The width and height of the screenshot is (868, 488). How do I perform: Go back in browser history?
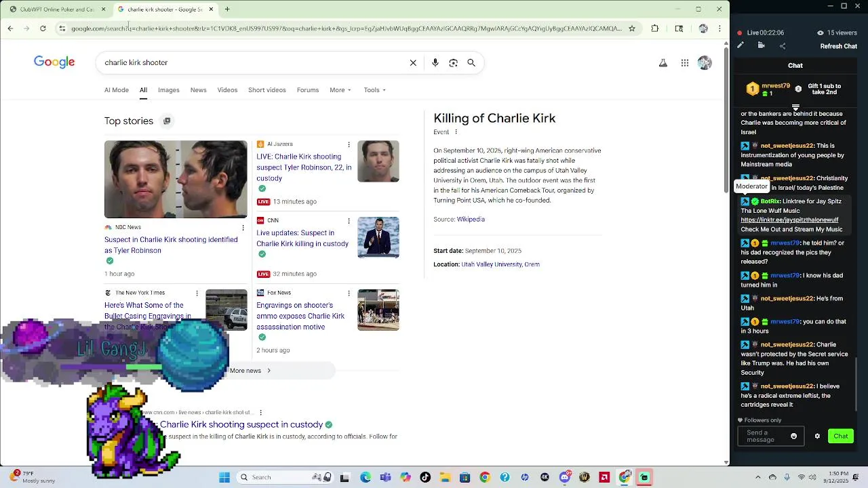(x=10, y=28)
